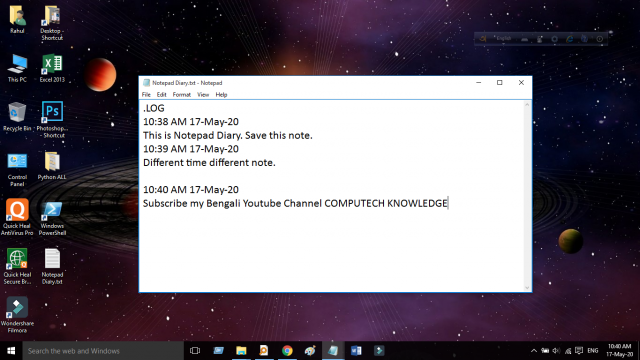Select the This PC desktop icon

tap(17, 68)
